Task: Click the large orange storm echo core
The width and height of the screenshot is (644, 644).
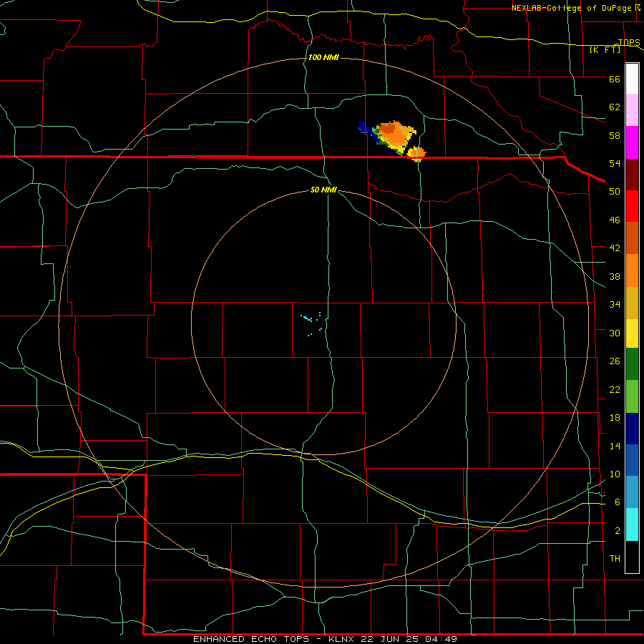Action: pos(392,135)
